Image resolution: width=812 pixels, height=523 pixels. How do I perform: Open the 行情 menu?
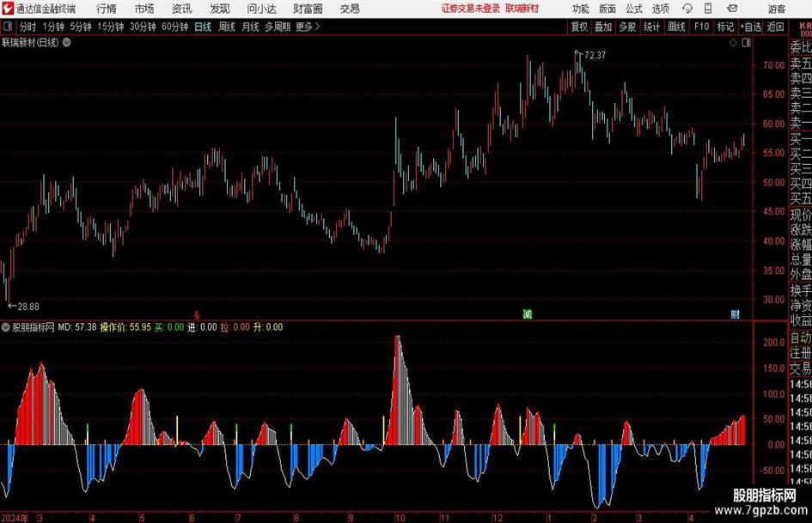point(107,9)
